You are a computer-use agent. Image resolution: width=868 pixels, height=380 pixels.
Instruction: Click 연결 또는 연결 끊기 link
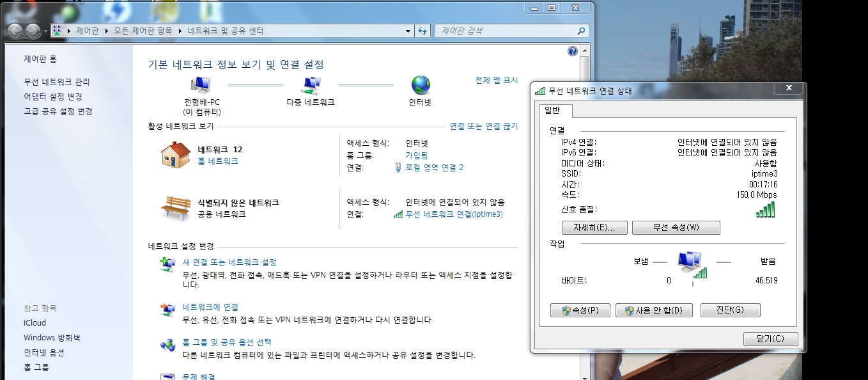pyautogui.click(x=484, y=126)
